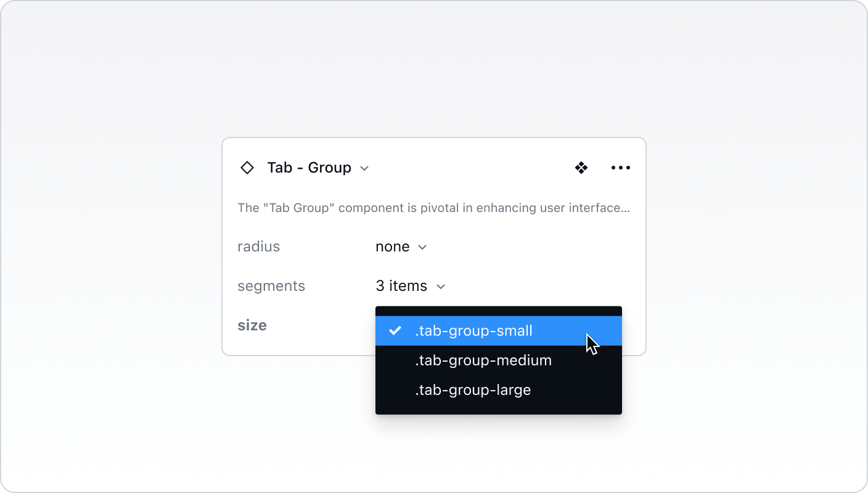Click the bold size property label

click(252, 325)
